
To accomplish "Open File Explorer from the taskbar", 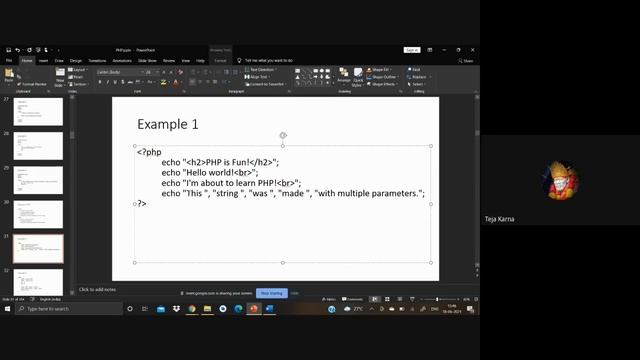I will coord(207,309).
